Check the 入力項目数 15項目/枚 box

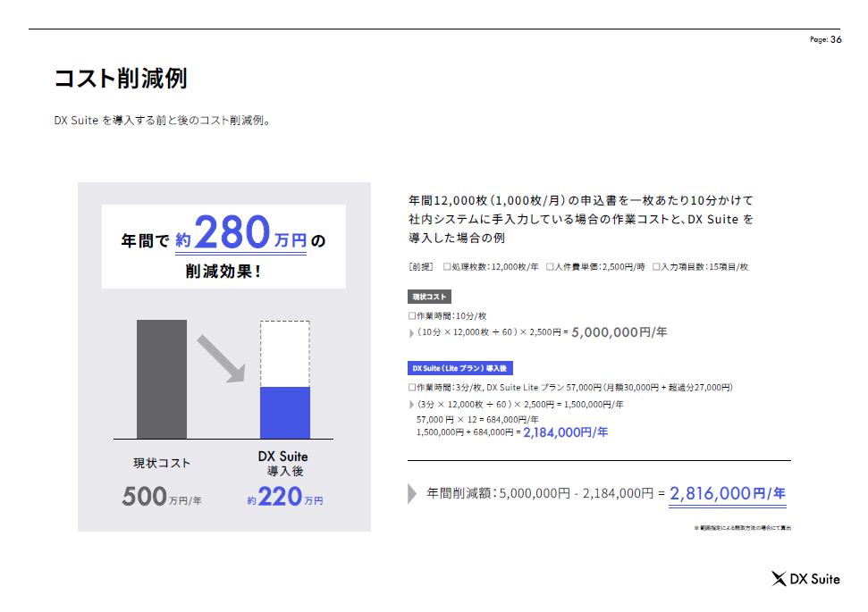pyautogui.click(x=656, y=266)
